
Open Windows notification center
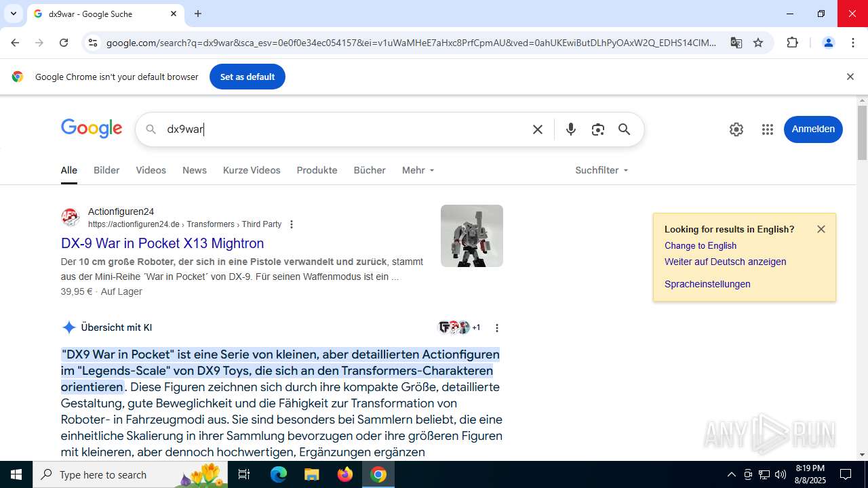[846, 474]
